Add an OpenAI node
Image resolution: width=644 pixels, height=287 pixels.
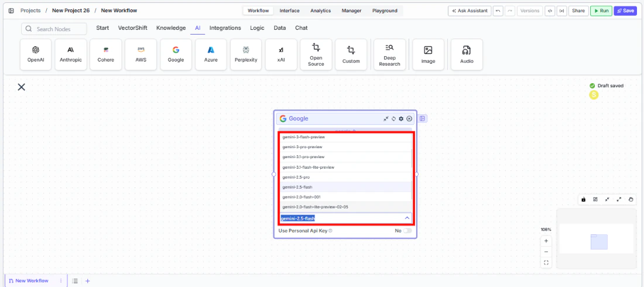(36, 54)
